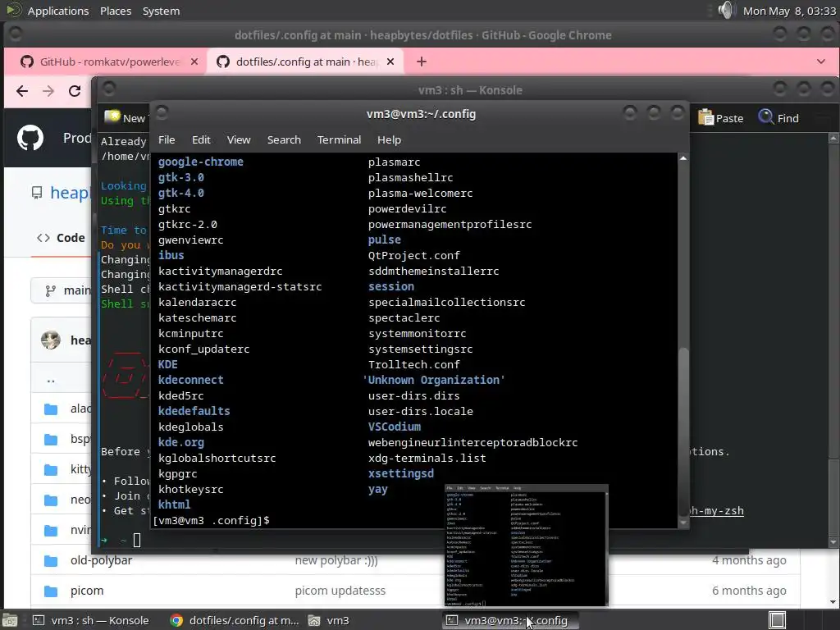Open parent directory '..' row on GitHub
This screenshot has height=630, width=840.
tap(51, 381)
